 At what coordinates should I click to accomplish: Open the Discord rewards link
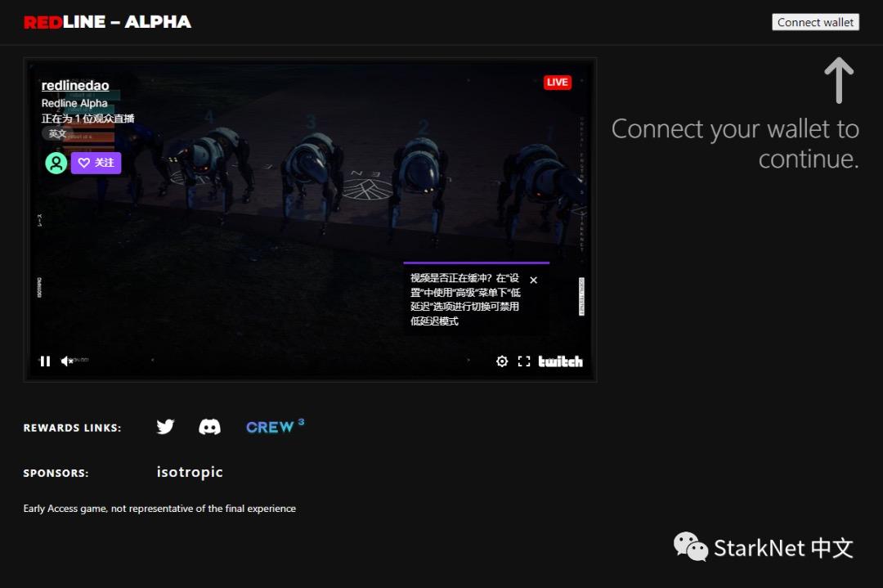click(210, 427)
